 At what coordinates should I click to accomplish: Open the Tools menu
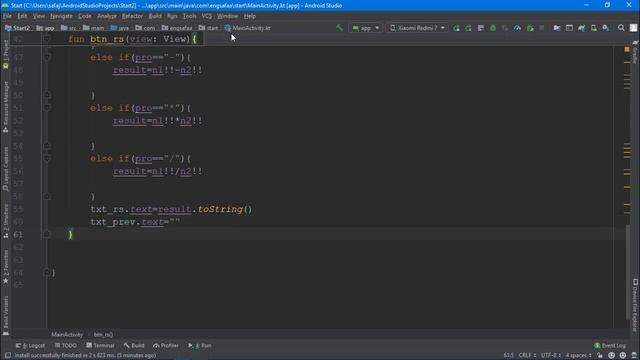click(x=189, y=16)
